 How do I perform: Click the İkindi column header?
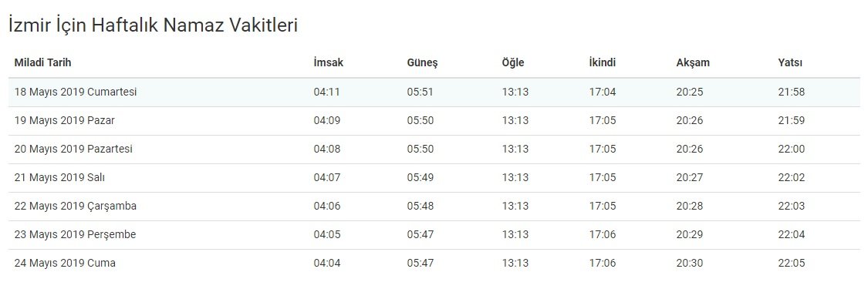click(603, 62)
